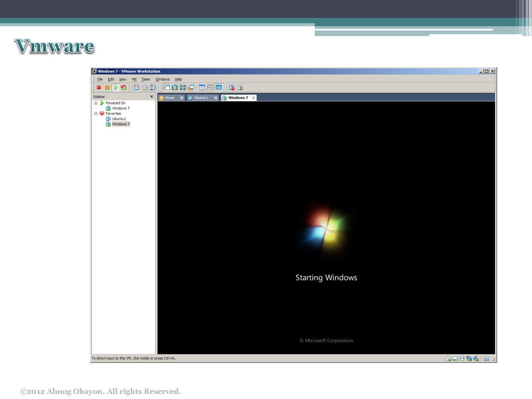This screenshot has width=532, height=399.
Task: Click the Record with red dot icon
Action: click(232, 87)
